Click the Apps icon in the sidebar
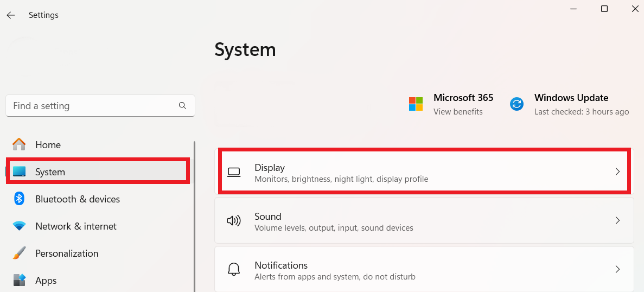Image resolution: width=644 pixels, height=292 pixels. tap(19, 280)
